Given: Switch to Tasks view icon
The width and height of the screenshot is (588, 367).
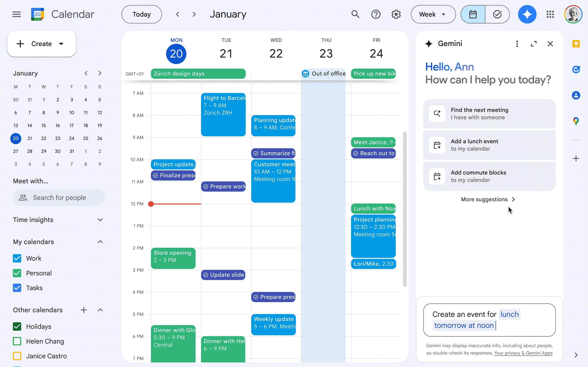Looking at the screenshot, I should pos(497,14).
